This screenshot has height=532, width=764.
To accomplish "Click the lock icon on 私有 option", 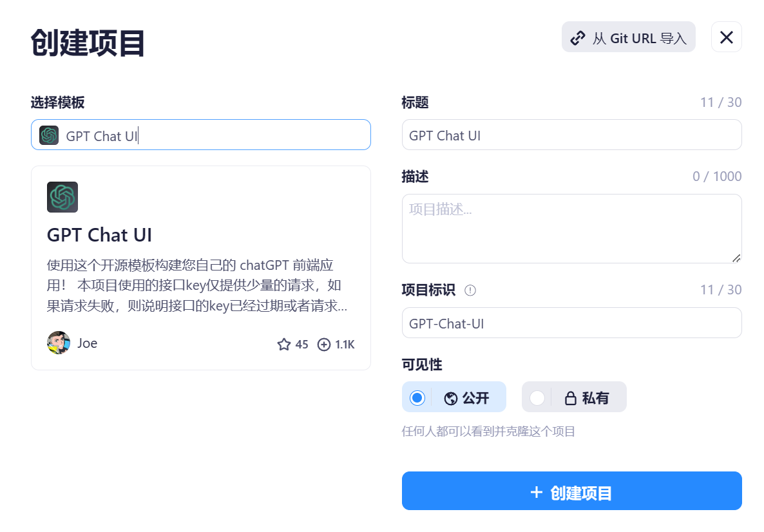I will pos(570,399).
